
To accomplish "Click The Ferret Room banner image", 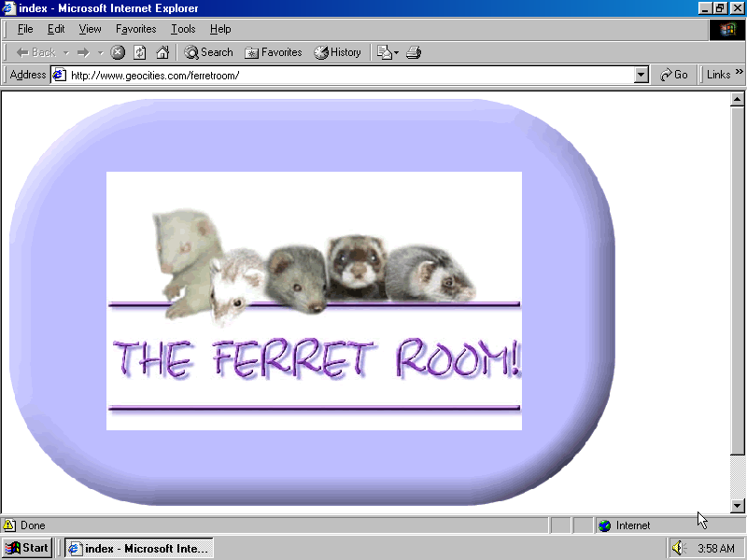I will click(314, 301).
